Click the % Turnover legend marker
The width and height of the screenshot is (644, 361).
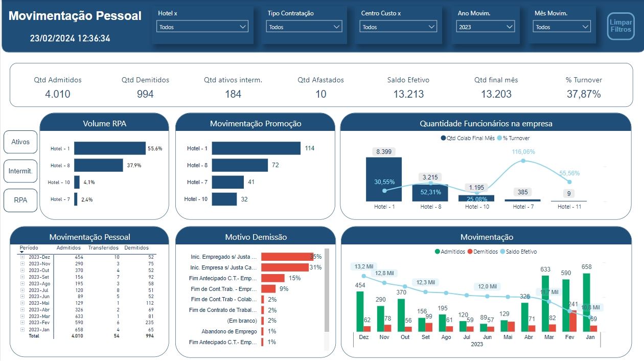pyautogui.click(x=500, y=138)
